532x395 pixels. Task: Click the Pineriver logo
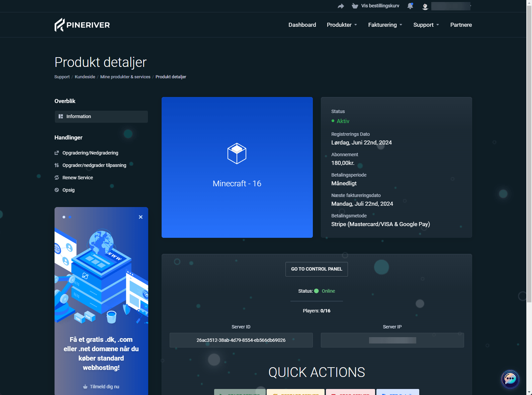(82, 25)
